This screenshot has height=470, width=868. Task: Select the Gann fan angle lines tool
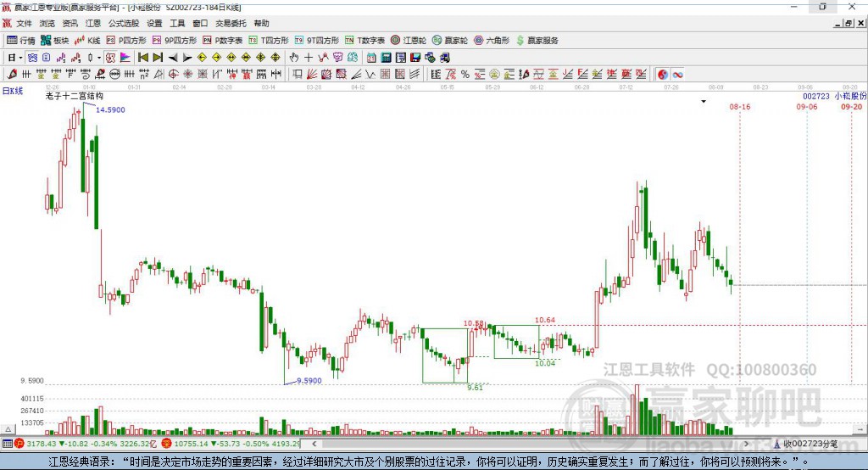tap(312, 75)
